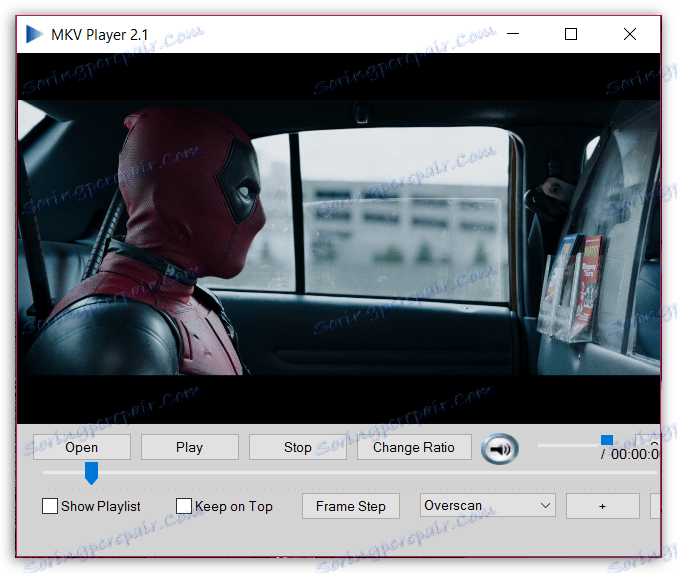This screenshot has width=677, height=573.
Task: Click the seek bar position thumb
Action: pos(91,472)
